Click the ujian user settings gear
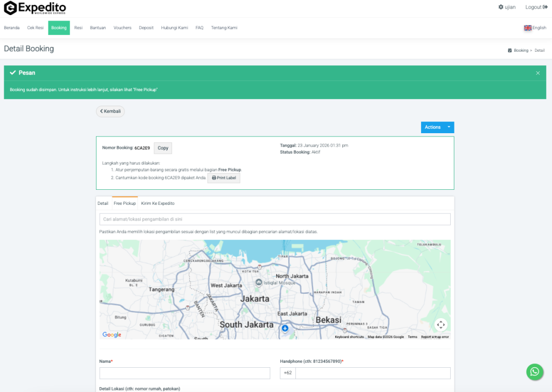Image resolution: width=552 pixels, height=392 pixels. click(x=501, y=7)
